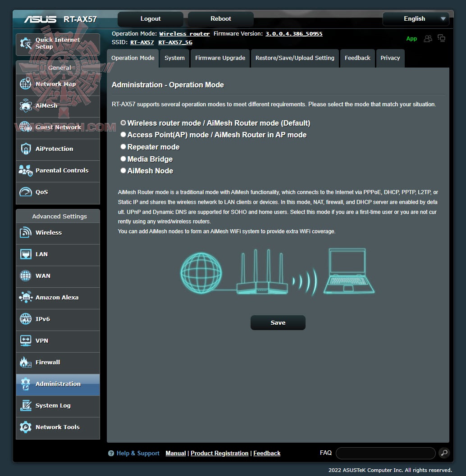Select Repeater mode radio button

tap(123, 147)
